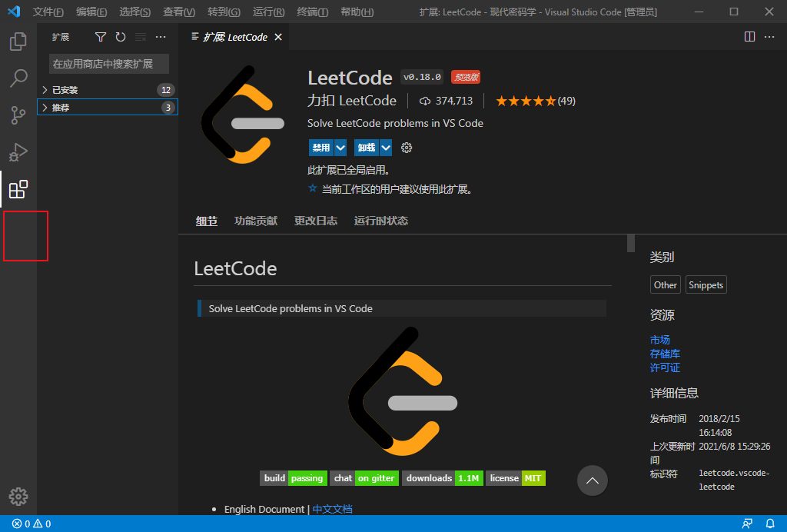Open the Explorer view in activity bar
Screen dimensions: 787x532
point(18,42)
